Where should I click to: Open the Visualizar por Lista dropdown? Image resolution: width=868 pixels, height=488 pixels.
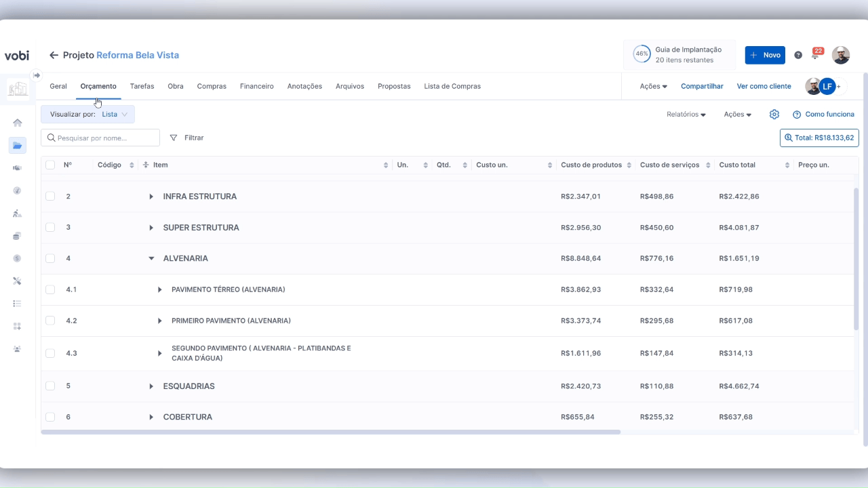click(87, 115)
